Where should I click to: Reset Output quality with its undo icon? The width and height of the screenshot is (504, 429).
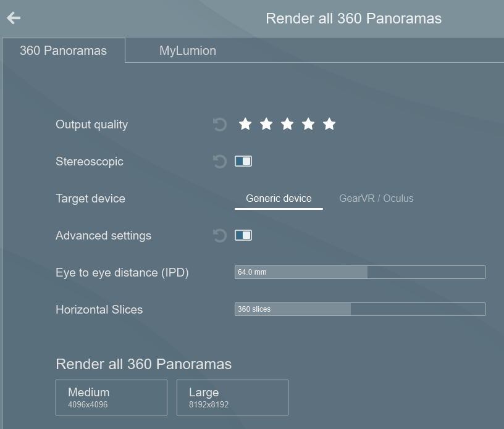tap(220, 125)
